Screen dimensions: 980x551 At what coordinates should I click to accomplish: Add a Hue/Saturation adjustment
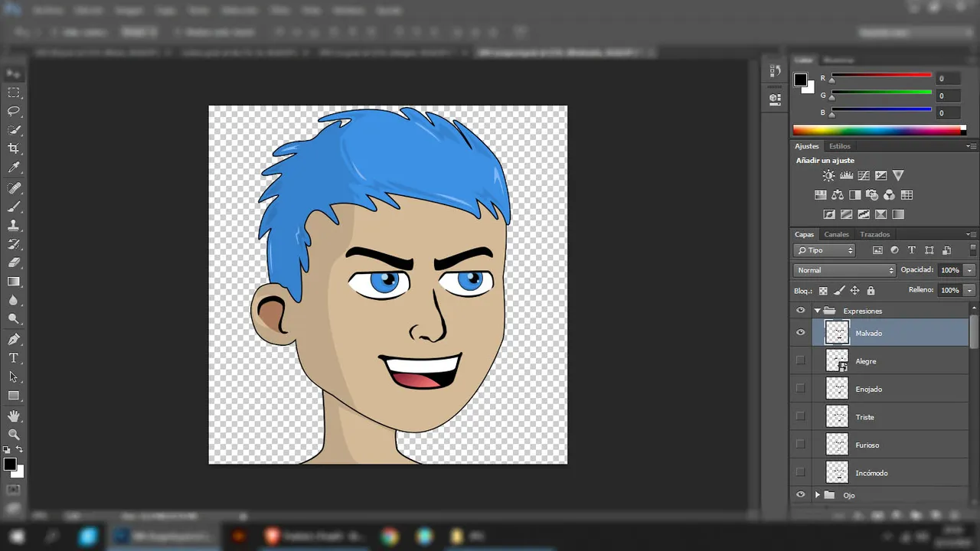pyautogui.click(x=820, y=195)
